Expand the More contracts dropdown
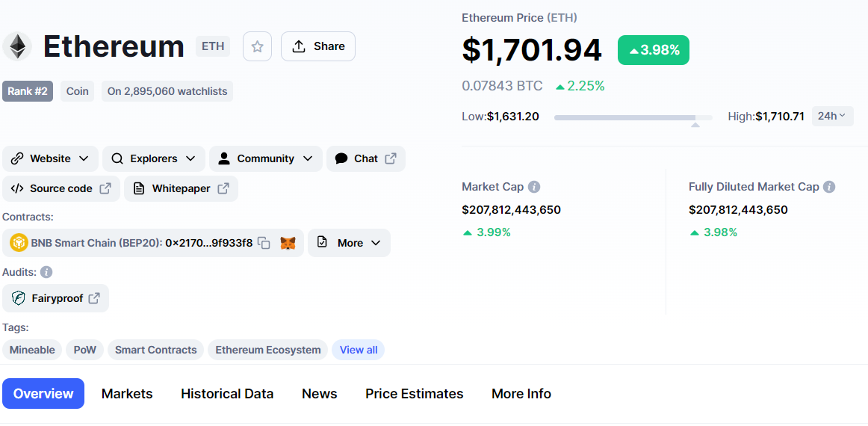868x426 pixels. 350,243
